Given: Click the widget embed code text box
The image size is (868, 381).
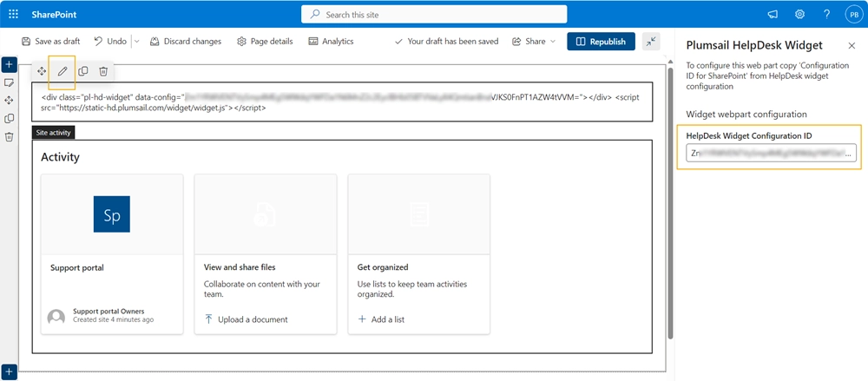Looking at the screenshot, I should [x=342, y=102].
